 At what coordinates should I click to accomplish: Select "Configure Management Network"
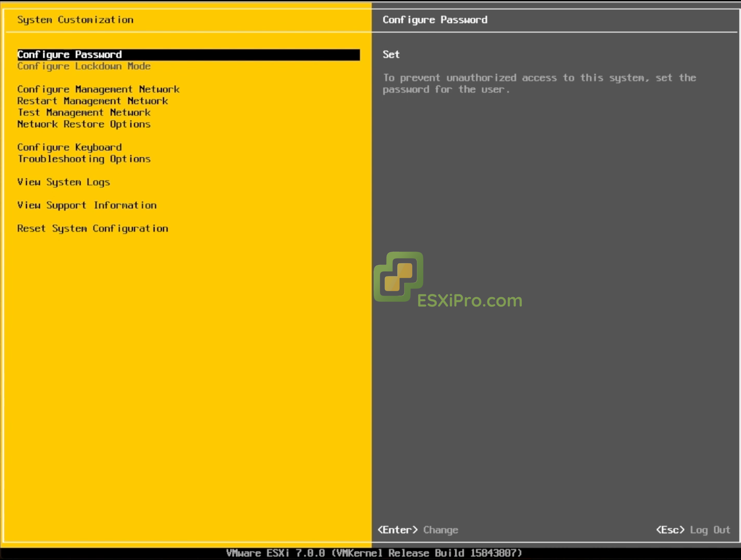click(98, 89)
